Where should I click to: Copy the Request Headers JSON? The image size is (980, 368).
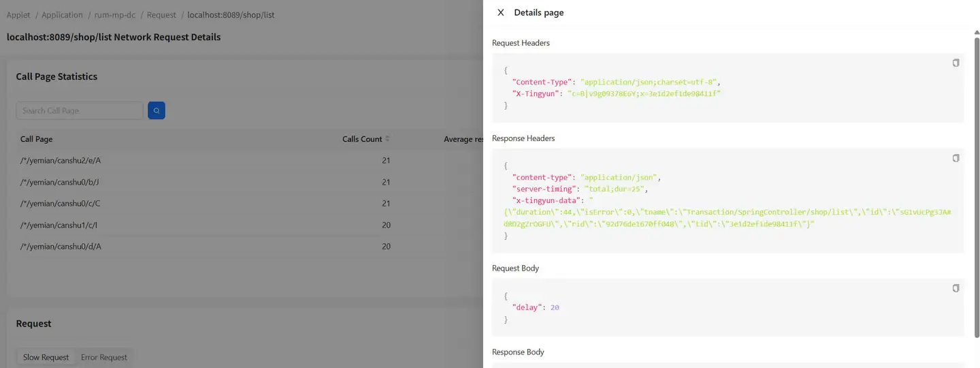point(955,63)
